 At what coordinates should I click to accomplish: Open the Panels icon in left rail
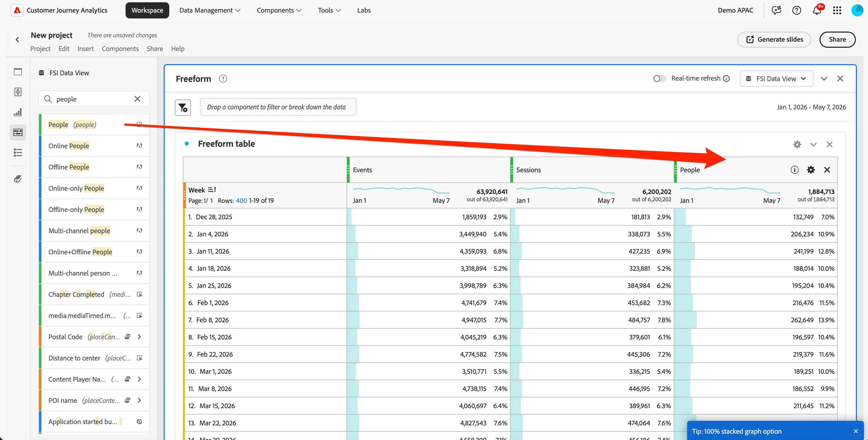18,72
